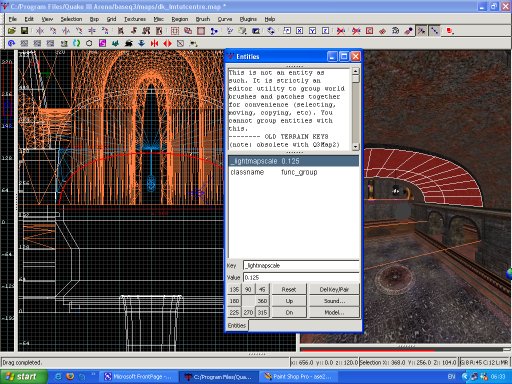Set entity angle to 270
This screenshot has height=384, width=512.
248,312
